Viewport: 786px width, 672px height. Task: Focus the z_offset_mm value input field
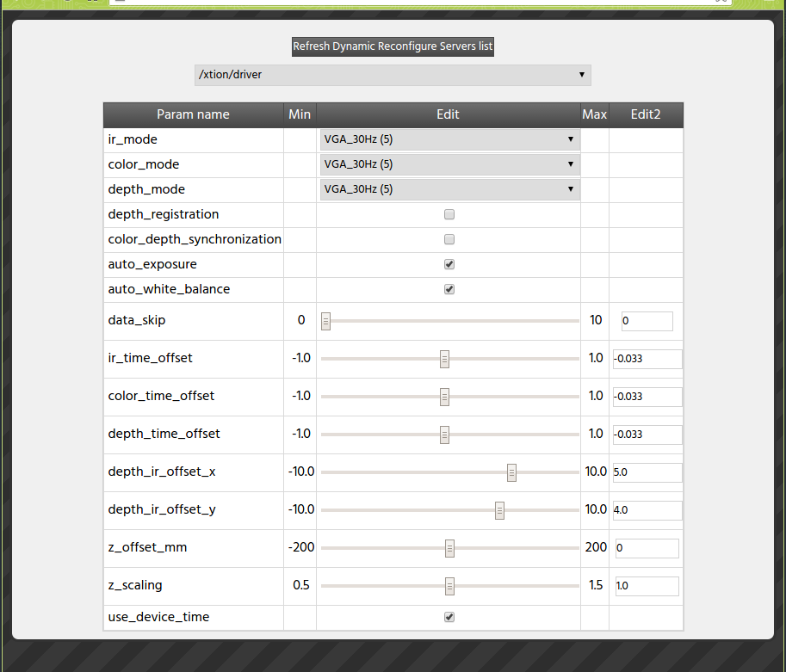pyautogui.click(x=647, y=548)
